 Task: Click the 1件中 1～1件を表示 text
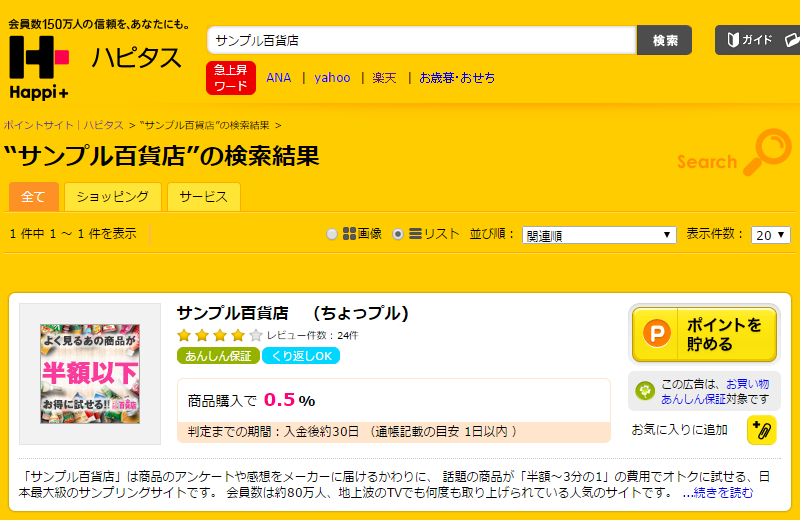[73, 234]
